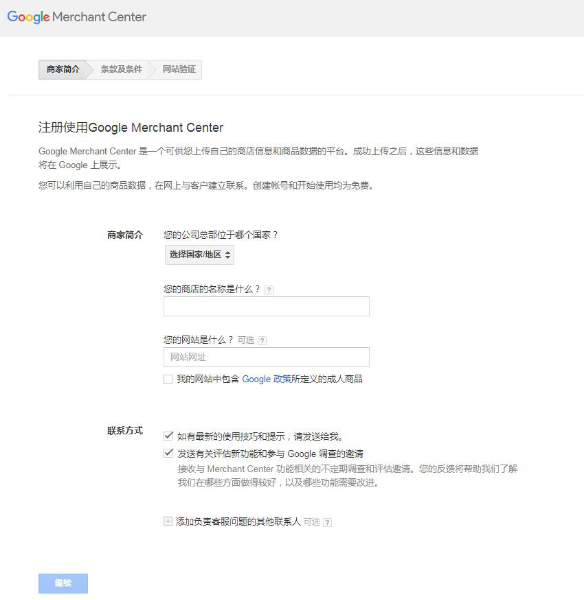584x600 pixels.
Task: Focus the store name input field
Action: tap(266, 306)
